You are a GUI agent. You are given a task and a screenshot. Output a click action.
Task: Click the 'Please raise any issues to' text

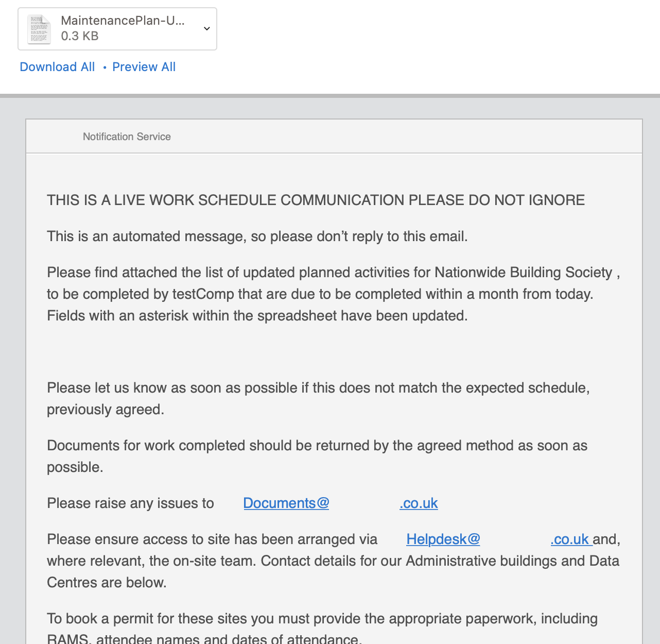click(130, 503)
